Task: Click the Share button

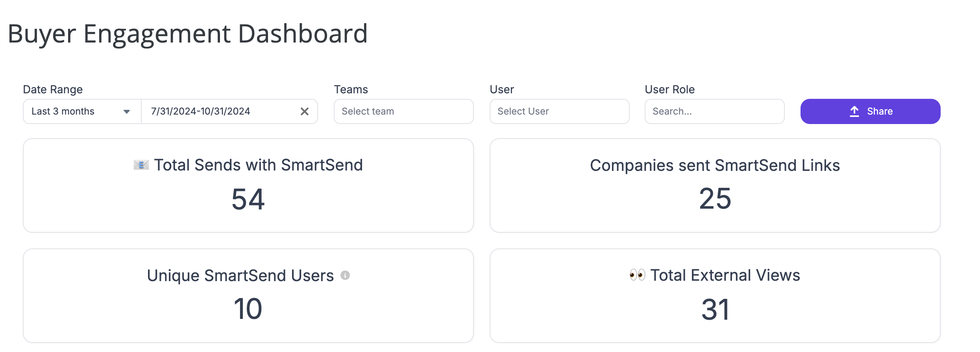Action: (870, 111)
